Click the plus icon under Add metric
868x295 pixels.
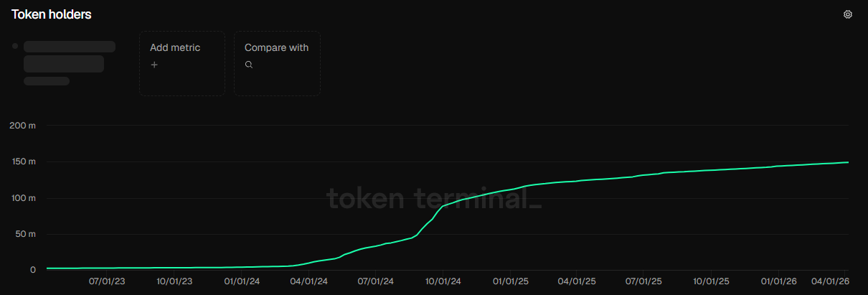(154, 65)
